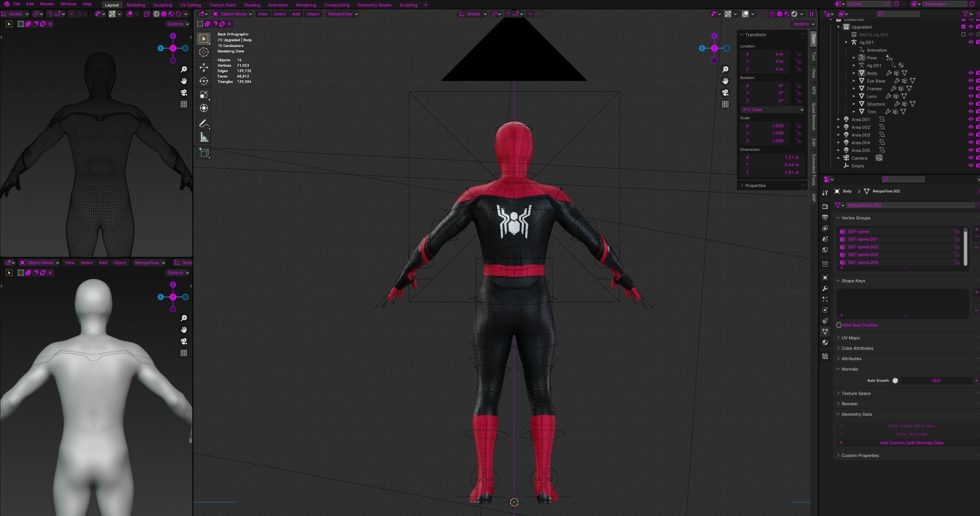Toggle visibility eye for Area.003 light
Screen dimensions: 980x516
click(971, 135)
